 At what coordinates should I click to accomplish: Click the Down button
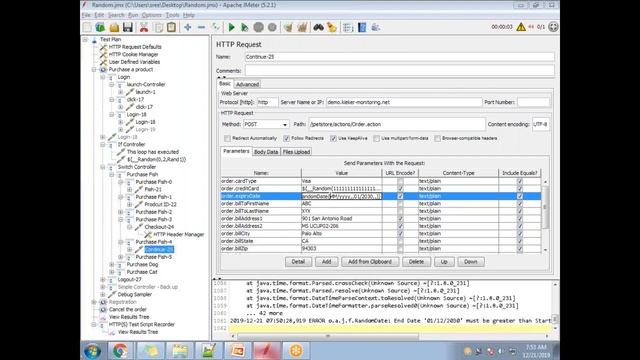(x=471, y=262)
